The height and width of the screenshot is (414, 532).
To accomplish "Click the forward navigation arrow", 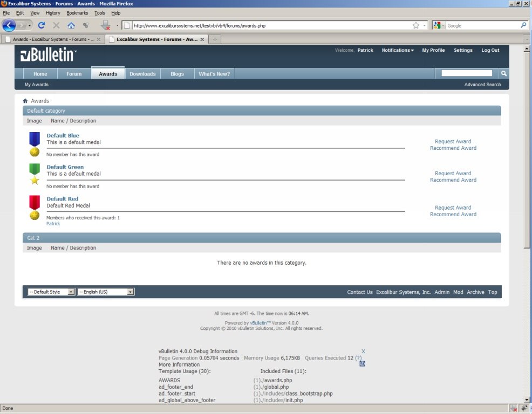I will click(22, 25).
